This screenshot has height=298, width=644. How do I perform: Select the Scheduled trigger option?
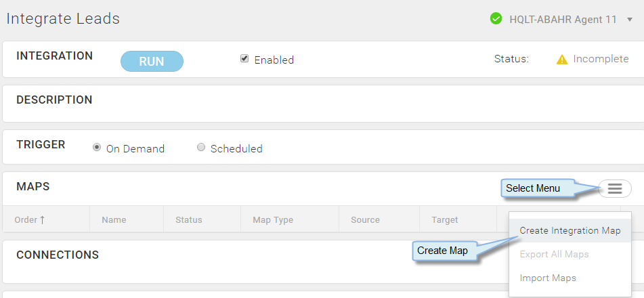click(201, 148)
